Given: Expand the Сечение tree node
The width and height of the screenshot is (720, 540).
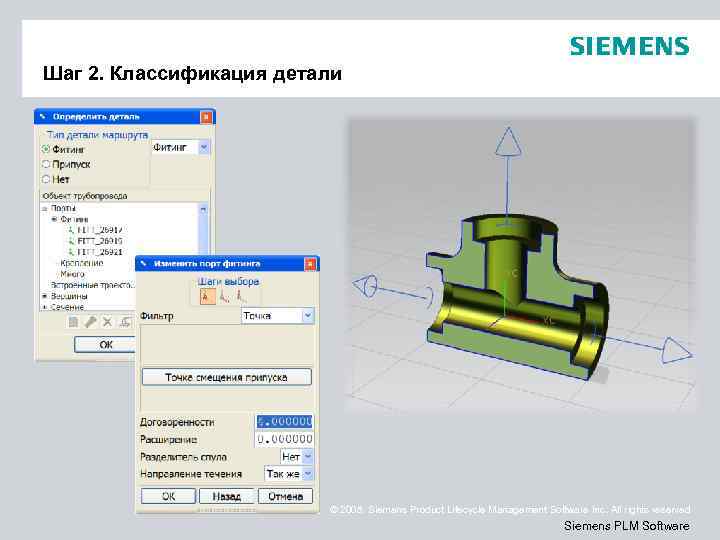Looking at the screenshot, I should pyautogui.click(x=45, y=307).
